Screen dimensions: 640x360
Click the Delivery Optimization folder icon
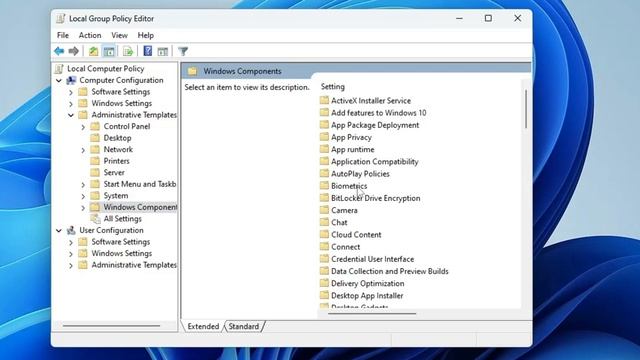(x=324, y=283)
